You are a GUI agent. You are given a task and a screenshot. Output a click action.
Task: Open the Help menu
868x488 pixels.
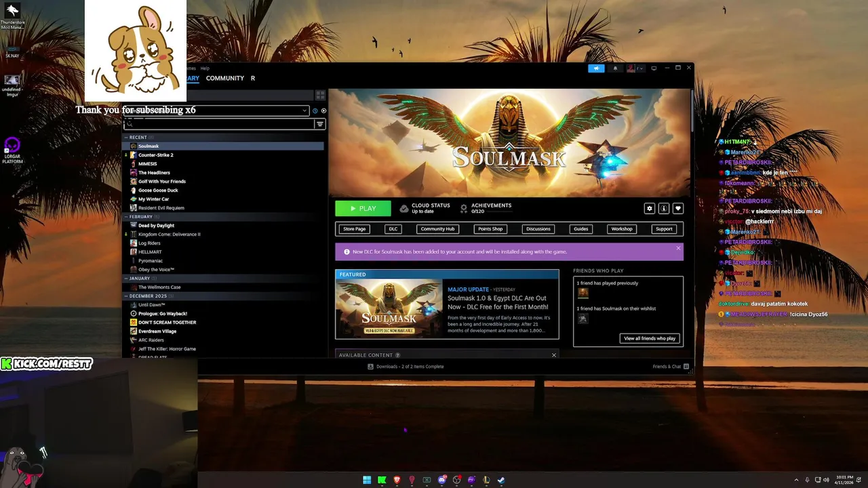point(205,68)
